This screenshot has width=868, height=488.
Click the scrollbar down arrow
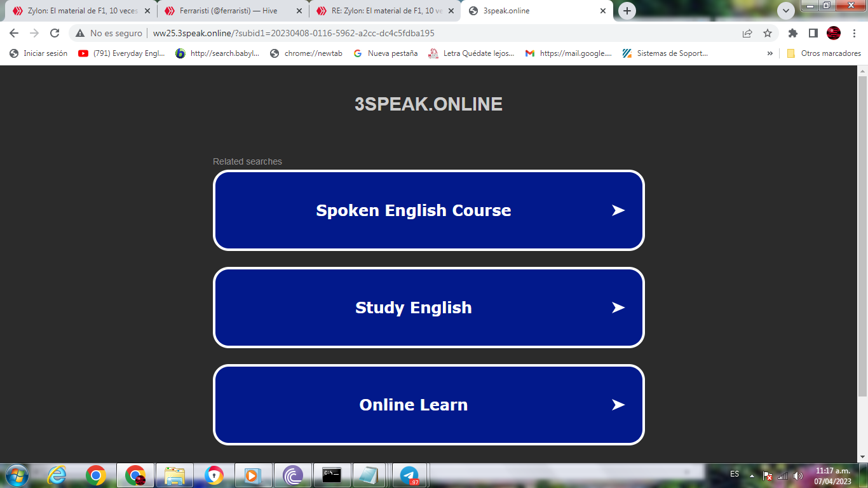point(862,457)
